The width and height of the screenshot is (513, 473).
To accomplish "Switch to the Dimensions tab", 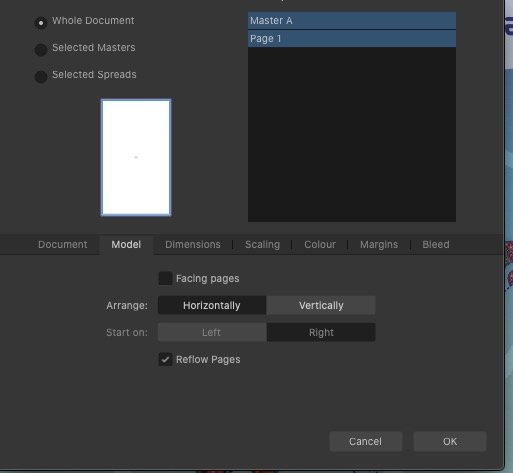I will (x=193, y=244).
